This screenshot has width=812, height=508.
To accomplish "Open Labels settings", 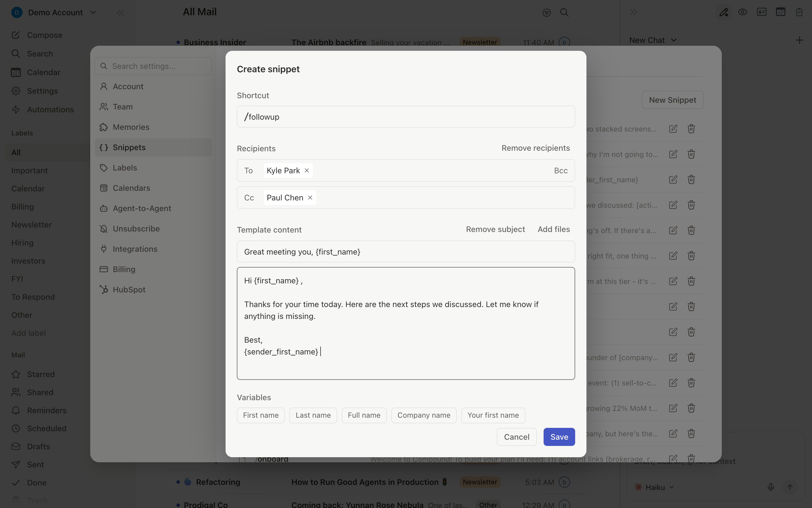I will (153, 168).
